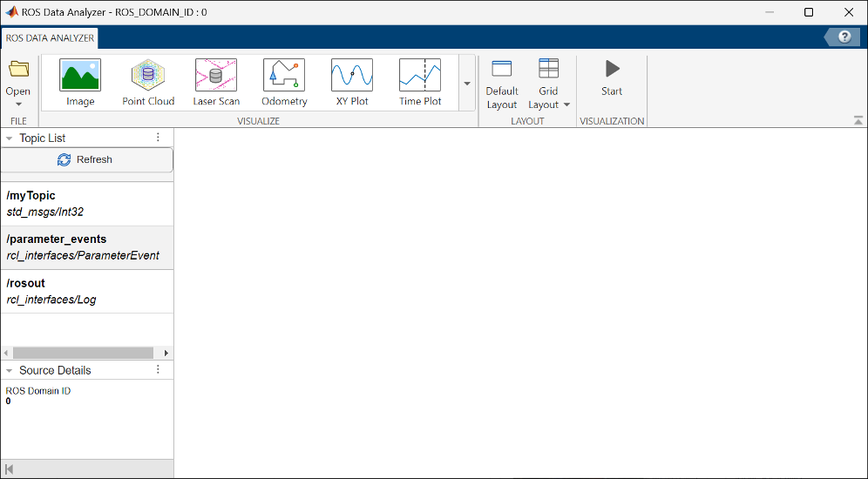Collapse the left side panel
This screenshot has height=479, width=868.
coord(9,469)
